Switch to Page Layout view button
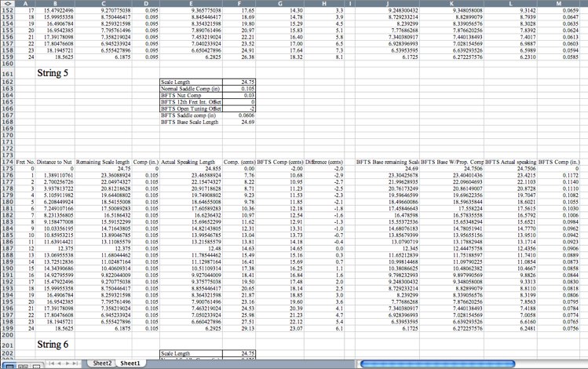588x369 pixels. point(23,366)
